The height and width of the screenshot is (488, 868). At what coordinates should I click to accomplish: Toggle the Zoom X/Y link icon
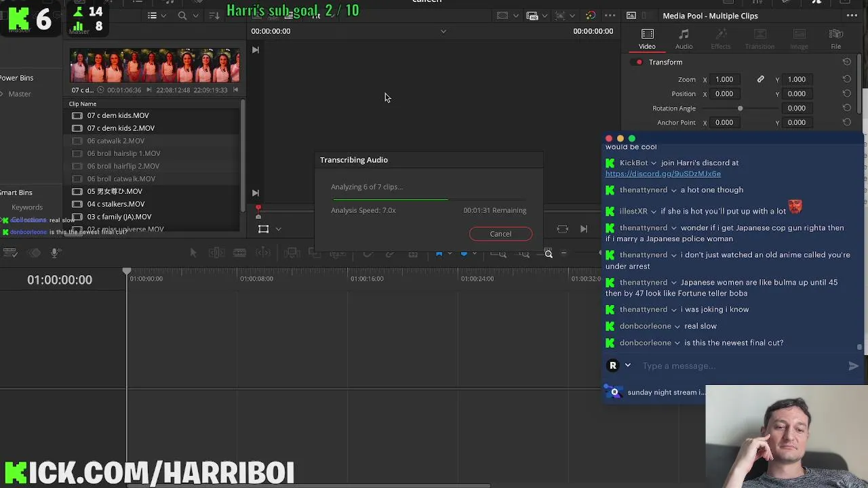(x=760, y=79)
